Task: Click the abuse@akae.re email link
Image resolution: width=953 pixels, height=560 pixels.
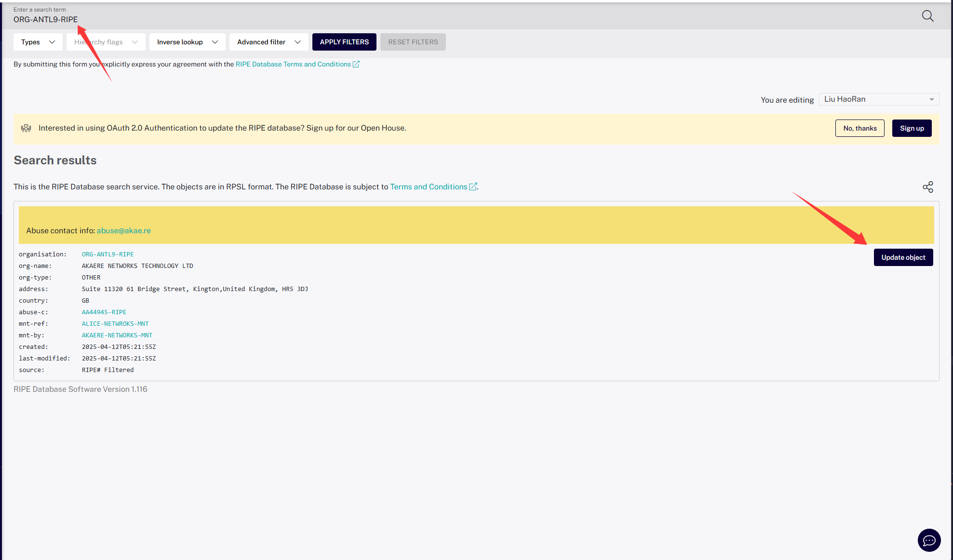Action: pyautogui.click(x=124, y=230)
